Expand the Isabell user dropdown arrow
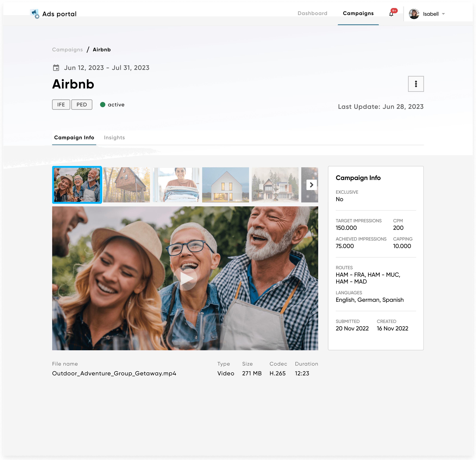The image size is (476, 460). pos(443,14)
